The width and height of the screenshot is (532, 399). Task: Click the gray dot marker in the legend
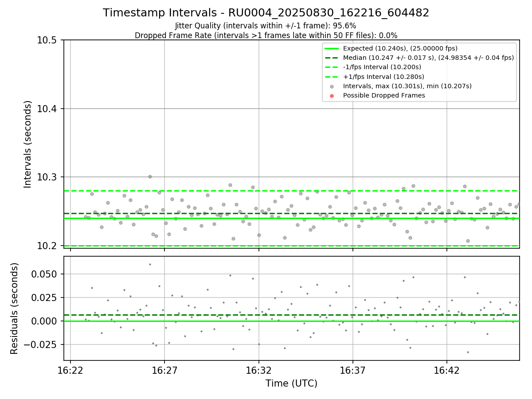click(332, 86)
